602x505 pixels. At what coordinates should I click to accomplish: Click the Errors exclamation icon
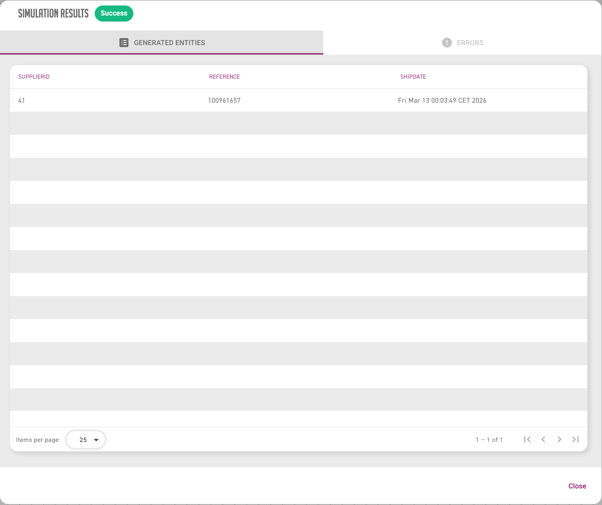(x=447, y=43)
